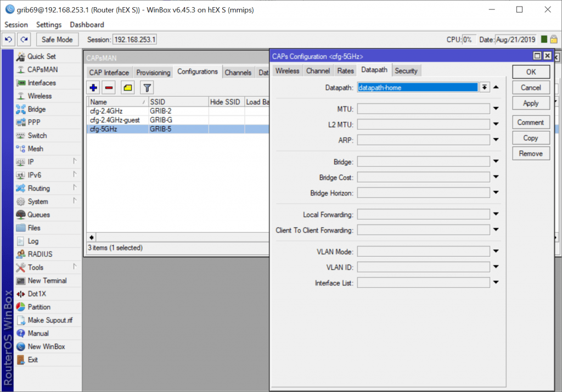562x392 pixels.
Task: Click the Undo arrow in toolbar
Action: tap(9, 40)
